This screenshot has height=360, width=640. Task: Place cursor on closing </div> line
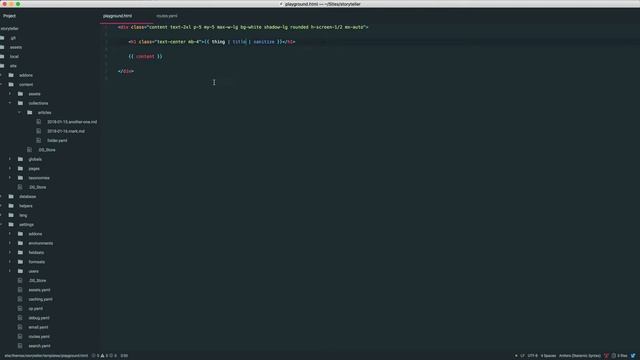[x=126, y=71]
